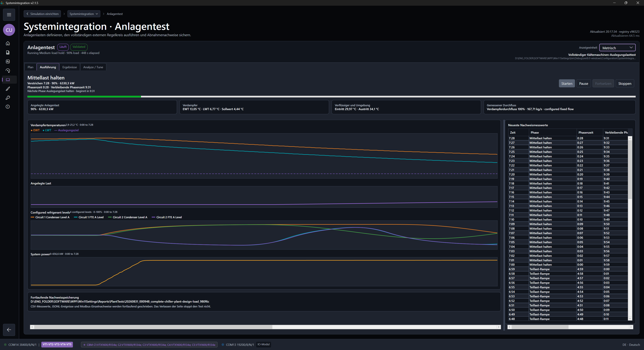Select the table row with Zeit 7:00
This screenshot has height=350, width=644.
click(568, 265)
